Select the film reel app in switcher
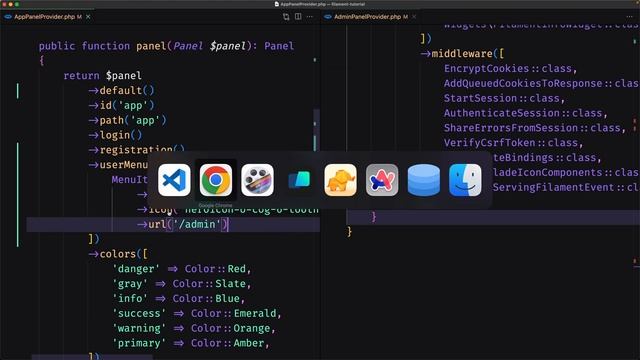Viewport: 640px width, 360px height. pyautogui.click(x=258, y=180)
